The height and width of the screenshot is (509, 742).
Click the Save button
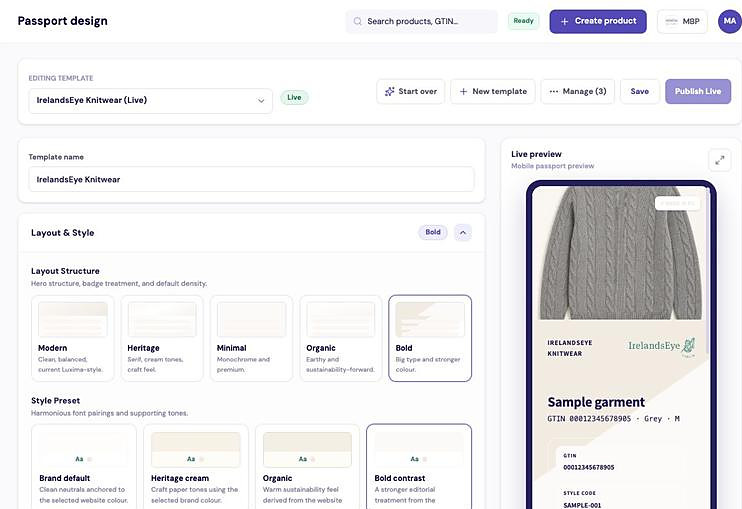point(639,91)
